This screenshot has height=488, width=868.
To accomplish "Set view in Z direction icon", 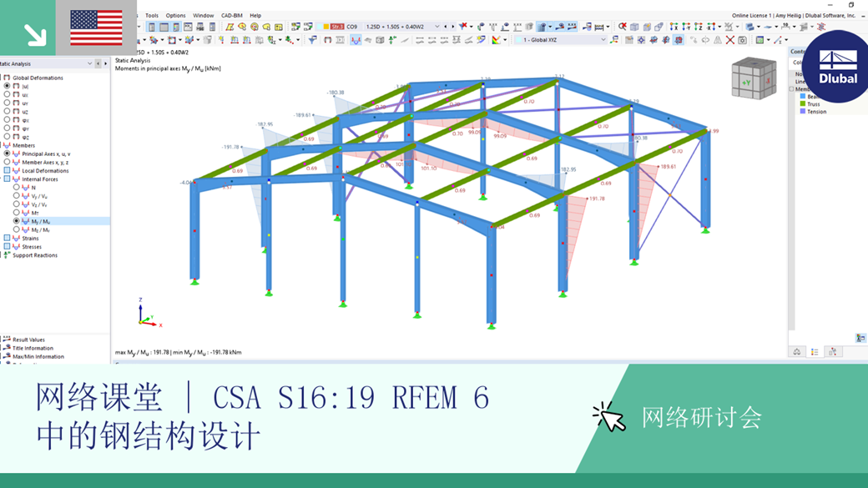I will (699, 27).
